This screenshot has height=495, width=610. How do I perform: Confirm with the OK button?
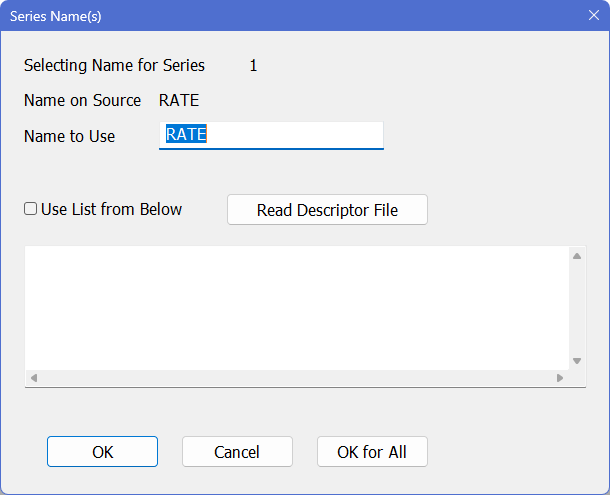[x=102, y=452]
